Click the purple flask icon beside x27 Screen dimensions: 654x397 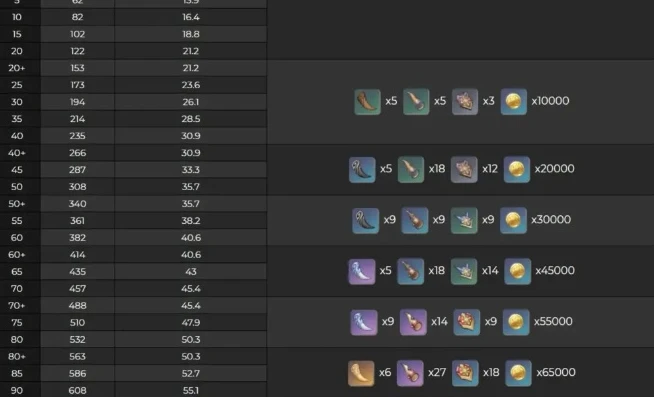click(x=410, y=373)
